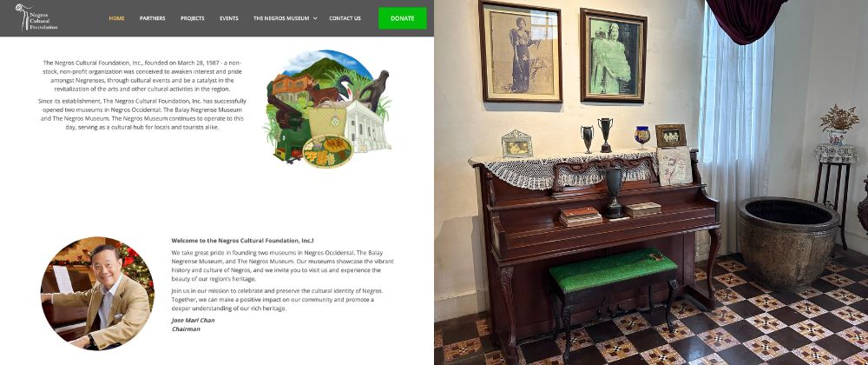868x365 pixels.
Task: Click the welcome heading of the foundation
Action: [x=242, y=241]
